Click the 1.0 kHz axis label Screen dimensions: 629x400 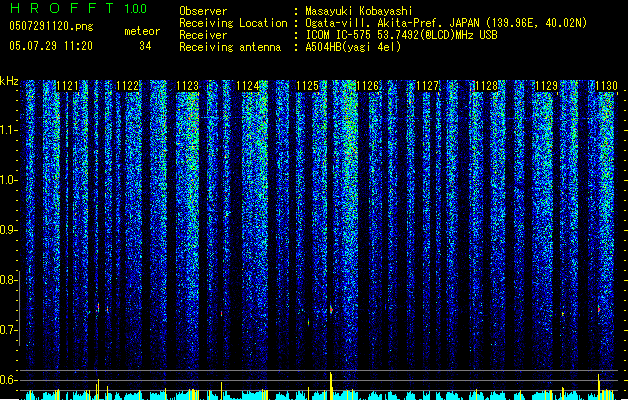coord(8,180)
